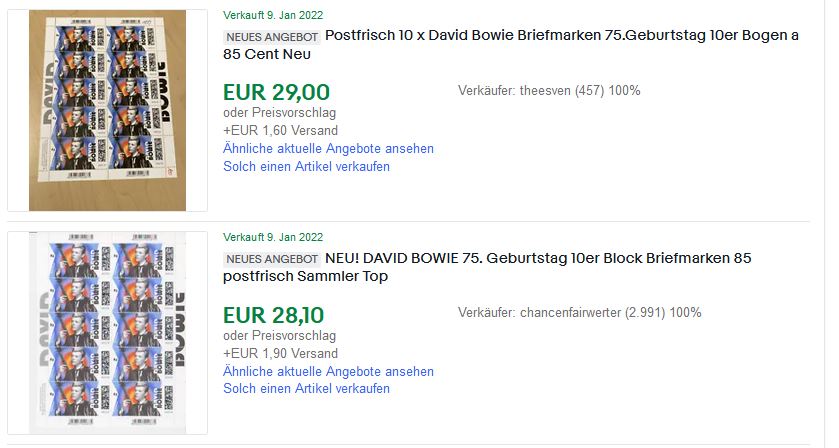Click the 'NEUES ANGEBOT' badge on the Postfrisch listing
This screenshot has width=839, height=448.
pyautogui.click(x=272, y=37)
